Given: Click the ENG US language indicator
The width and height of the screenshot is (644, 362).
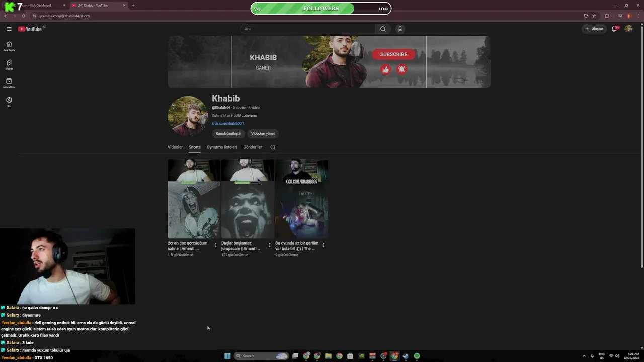Looking at the screenshot, I should pyautogui.click(x=602, y=356).
